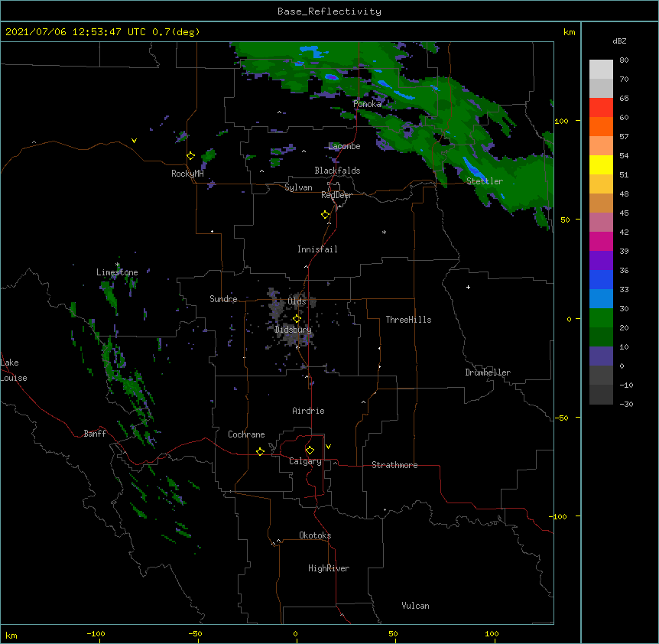Click the RedDeer city label
The height and width of the screenshot is (644, 659).
(336, 195)
